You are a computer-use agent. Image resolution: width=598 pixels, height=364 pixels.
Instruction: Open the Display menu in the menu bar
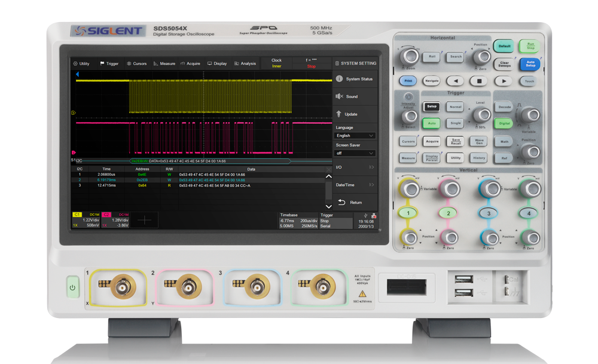point(217,63)
